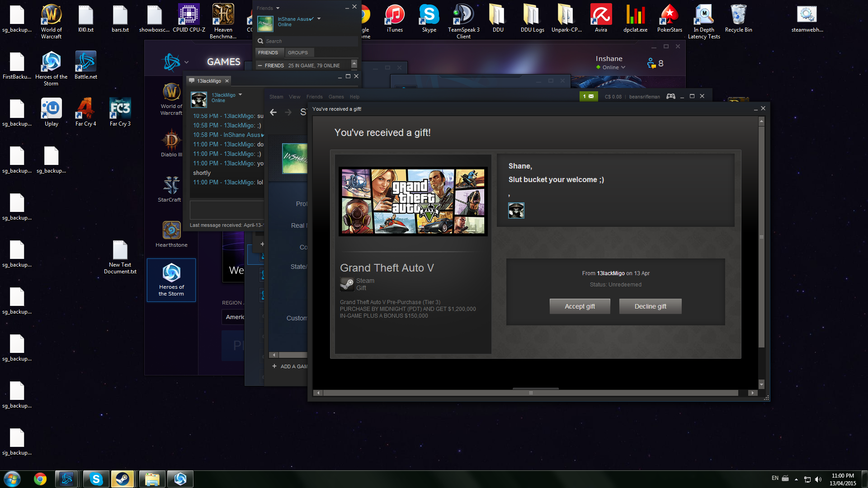This screenshot has width=868, height=488.
Task: Click scroll down arrow in gift window
Action: (761, 385)
